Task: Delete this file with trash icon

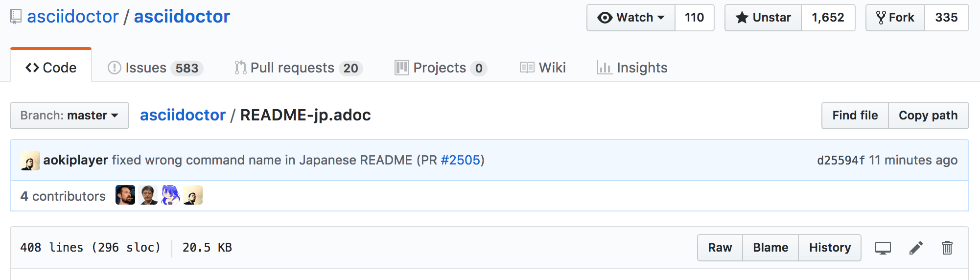Action: 947,248
